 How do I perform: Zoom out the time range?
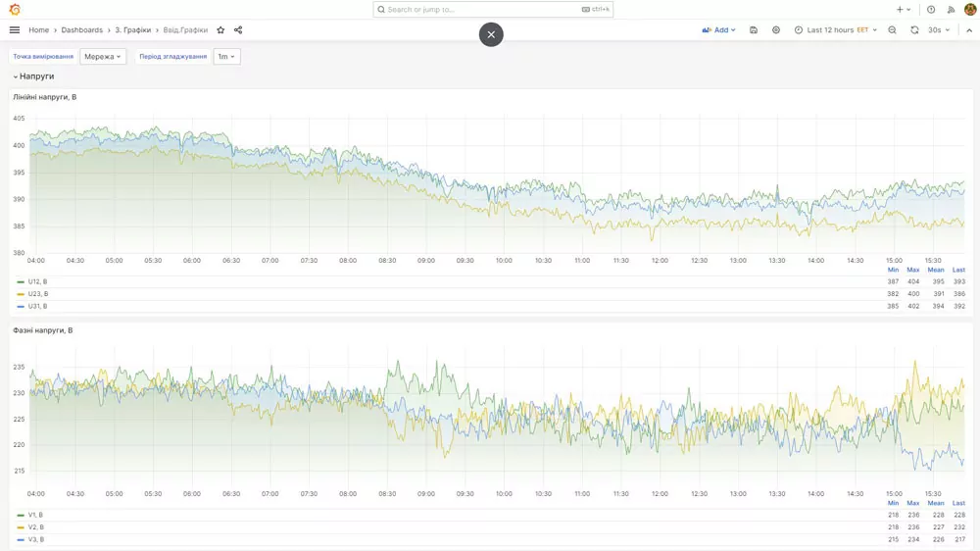coord(893,30)
